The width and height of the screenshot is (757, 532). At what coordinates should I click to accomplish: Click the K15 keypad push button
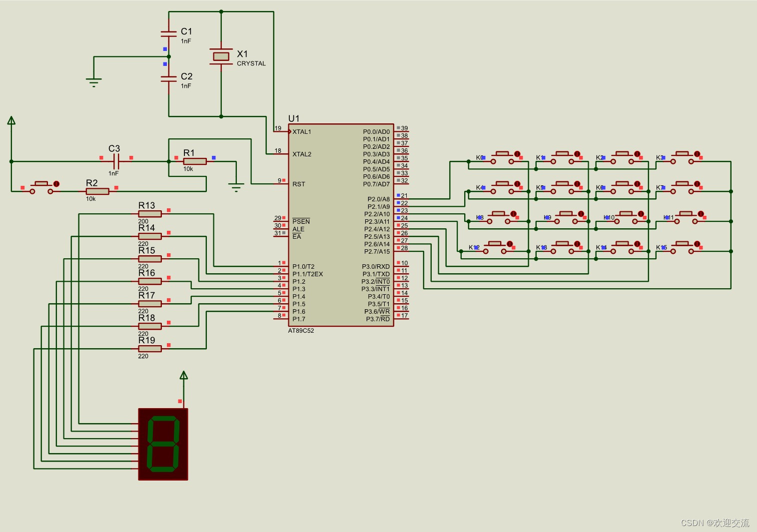tap(682, 248)
